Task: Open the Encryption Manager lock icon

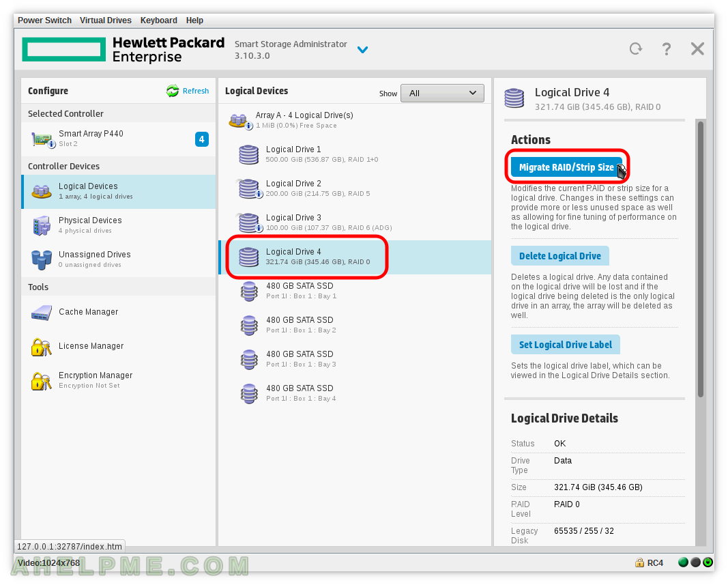Action: coord(42,381)
